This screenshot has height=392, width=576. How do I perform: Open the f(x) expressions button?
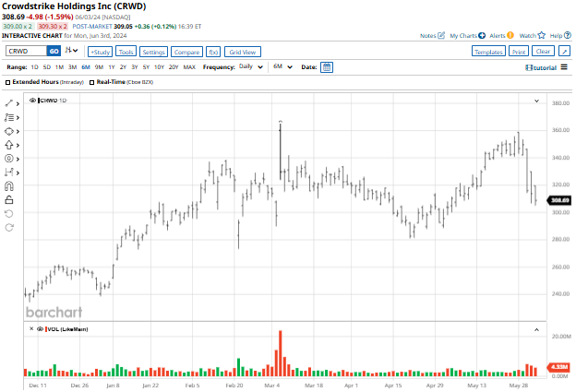213,52
